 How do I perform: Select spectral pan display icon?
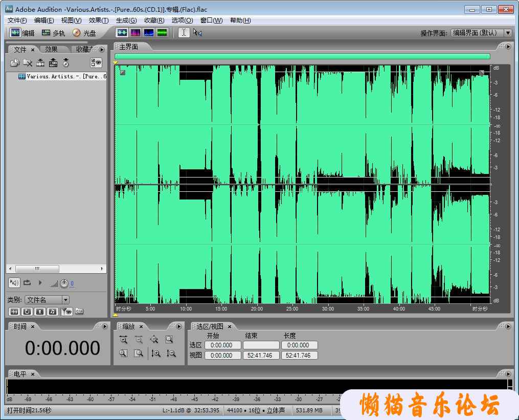tap(149, 32)
